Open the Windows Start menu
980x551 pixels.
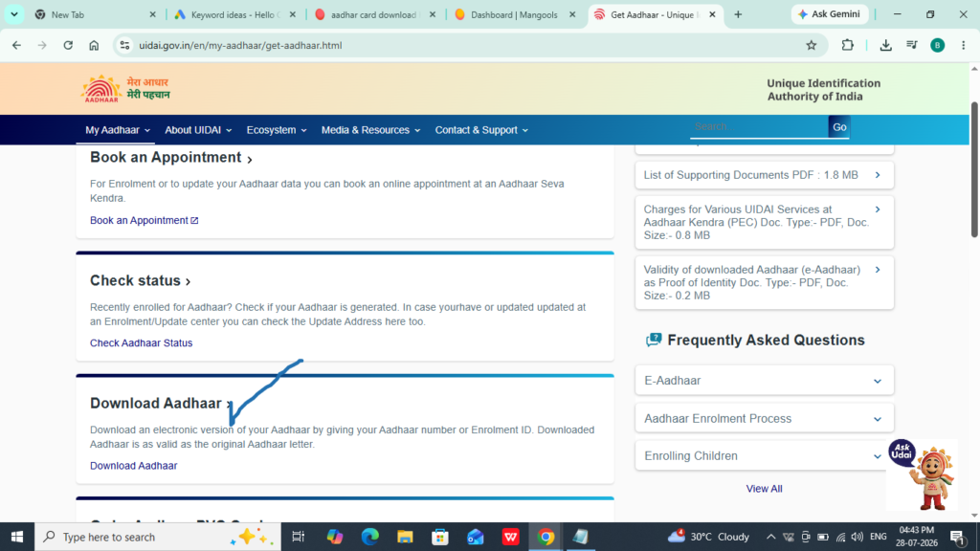[x=17, y=537]
